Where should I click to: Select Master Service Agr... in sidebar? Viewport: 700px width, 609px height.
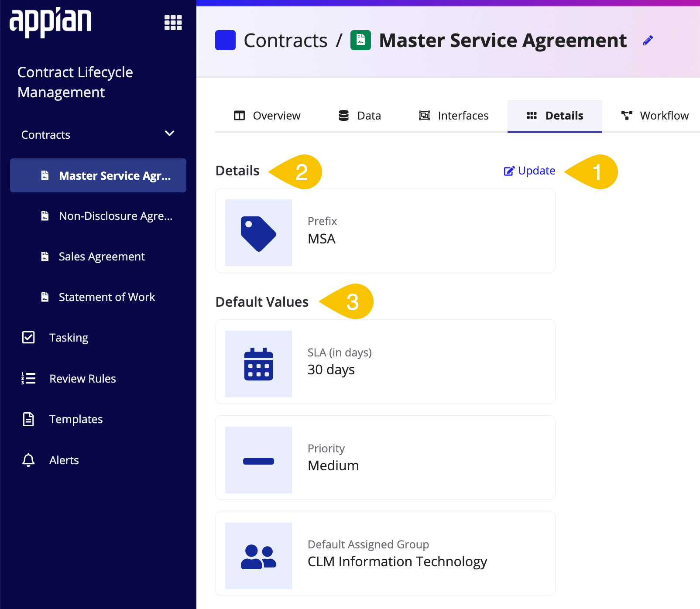point(98,175)
